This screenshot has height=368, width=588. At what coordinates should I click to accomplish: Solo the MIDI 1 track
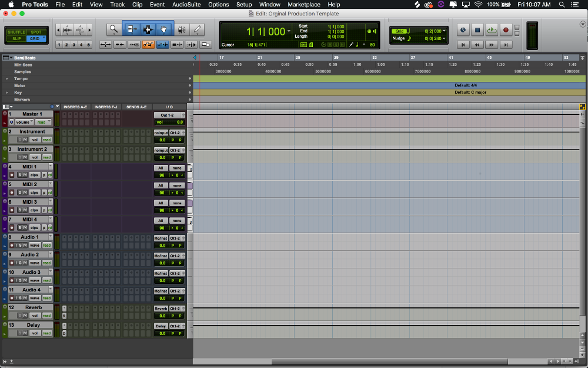point(20,175)
